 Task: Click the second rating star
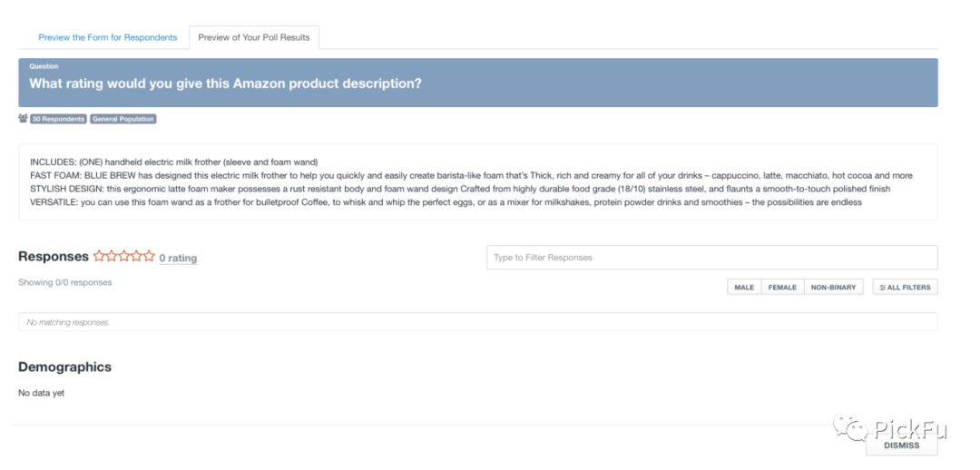click(112, 256)
